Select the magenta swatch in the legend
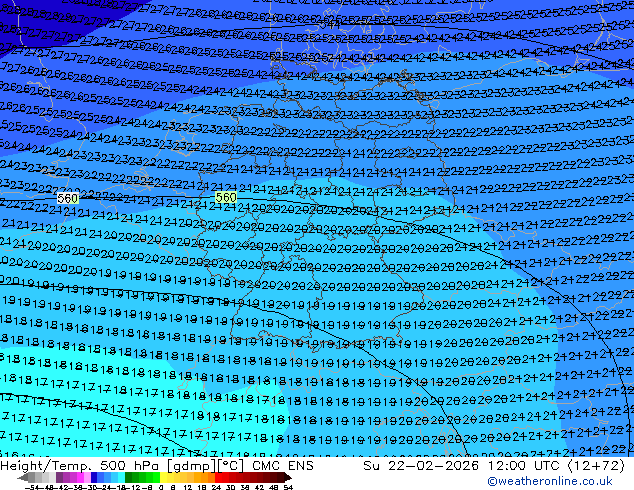The height and width of the screenshot is (490, 634). [80, 477]
